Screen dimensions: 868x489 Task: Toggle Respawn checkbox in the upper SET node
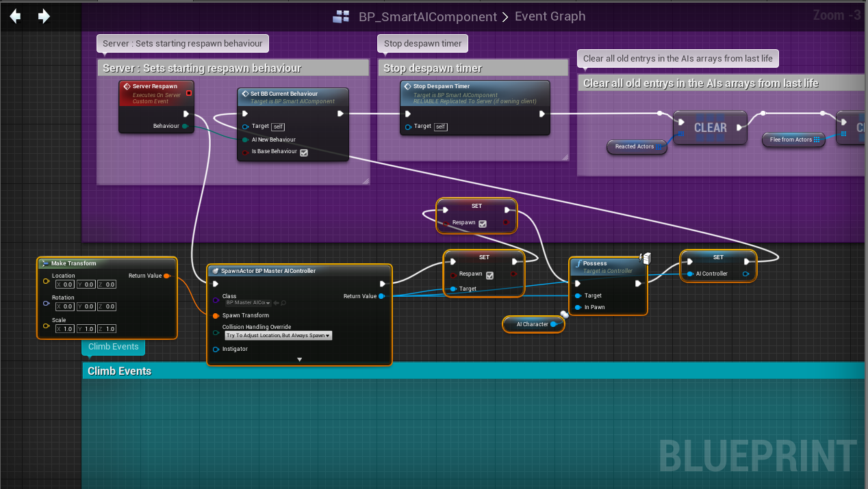click(x=483, y=224)
